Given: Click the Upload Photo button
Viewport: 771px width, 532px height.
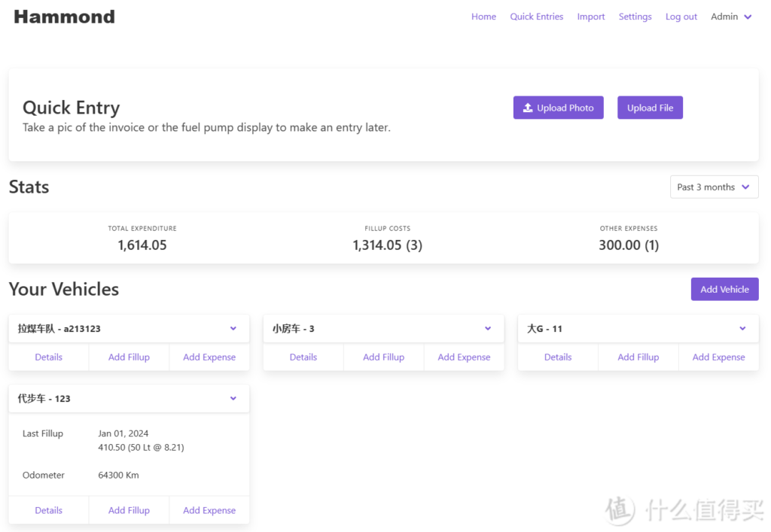Looking at the screenshot, I should (x=558, y=108).
